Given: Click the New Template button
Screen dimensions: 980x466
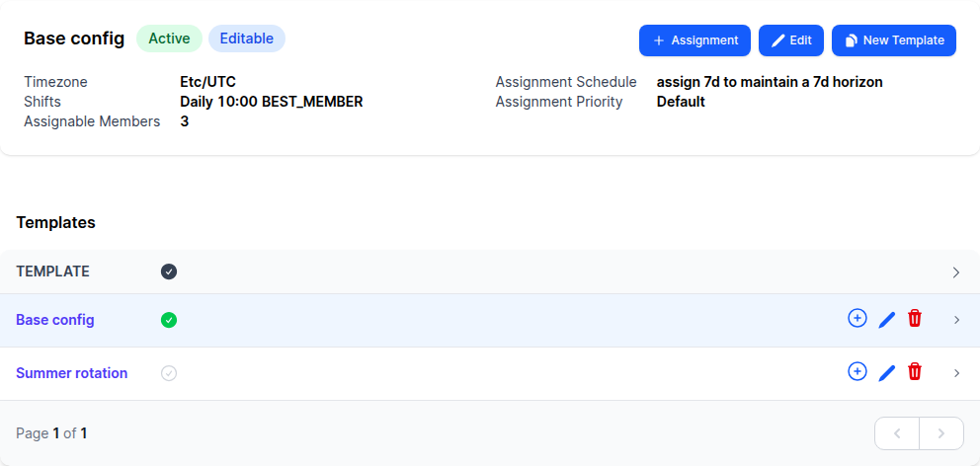Looking at the screenshot, I should pyautogui.click(x=894, y=40).
